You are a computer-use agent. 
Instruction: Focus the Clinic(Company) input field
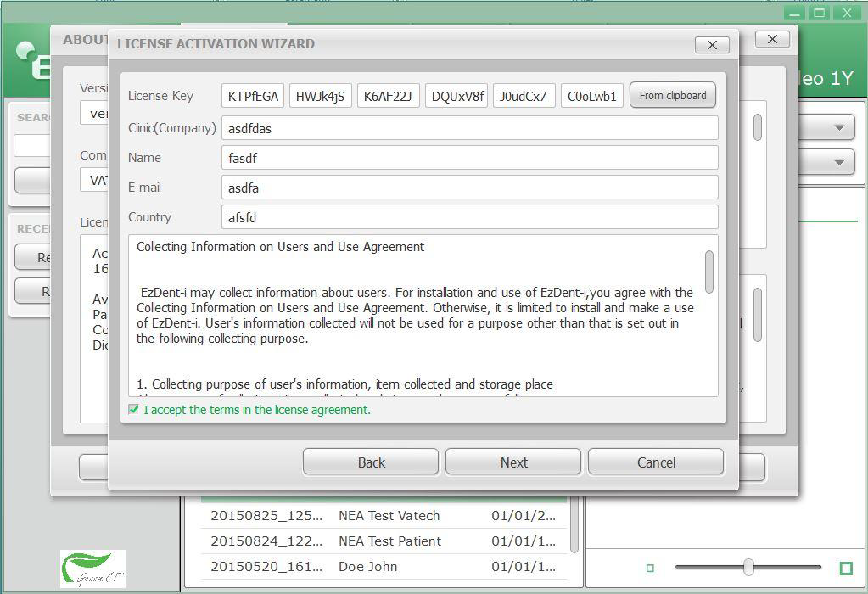pyautogui.click(x=470, y=128)
